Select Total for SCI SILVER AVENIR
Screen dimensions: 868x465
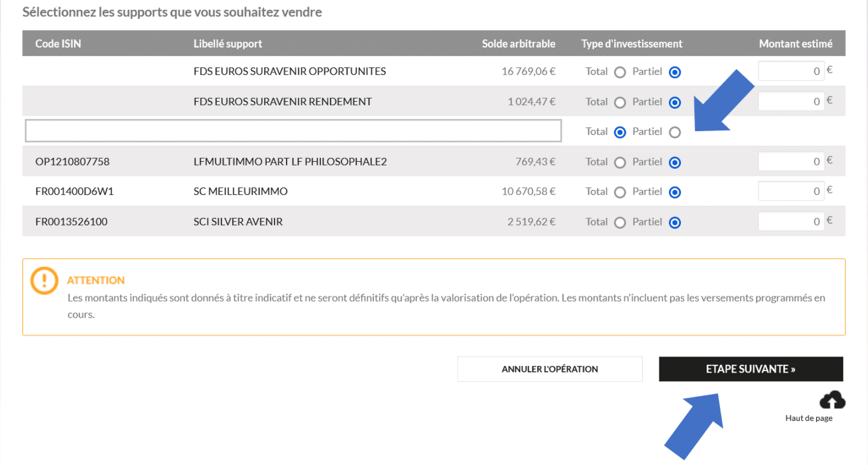pyautogui.click(x=619, y=222)
